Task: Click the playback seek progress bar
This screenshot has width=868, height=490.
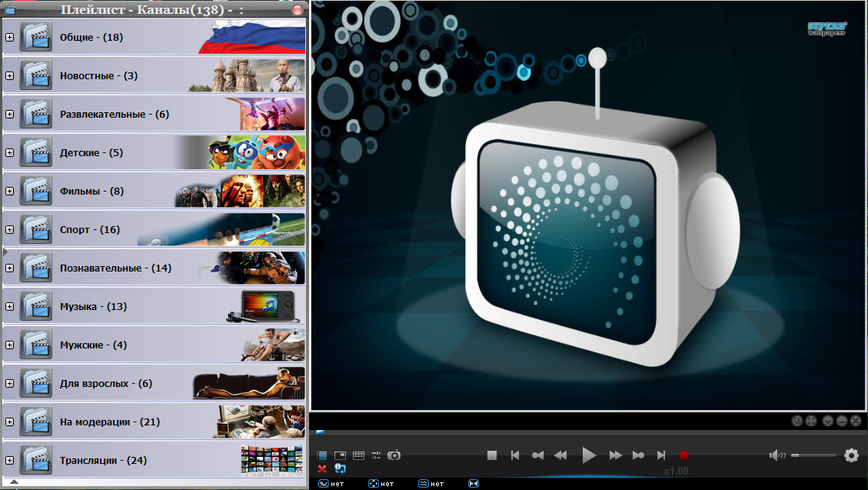Action: pyautogui.click(x=588, y=432)
